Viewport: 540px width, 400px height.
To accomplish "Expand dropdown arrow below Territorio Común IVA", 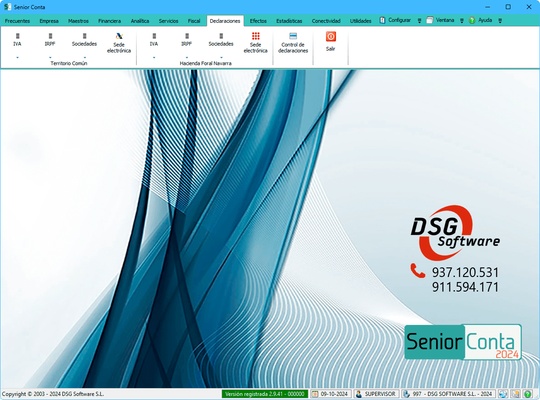I will tap(17, 57).
